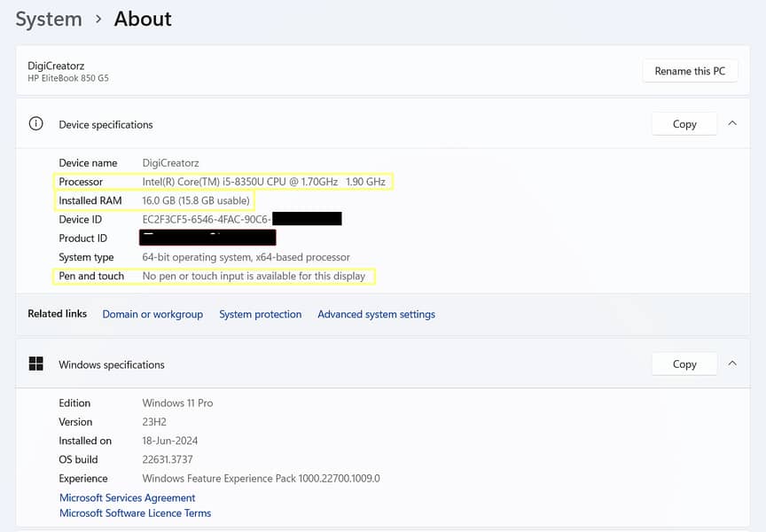
Task: View the Microsoft Software Licence Terms
Action: click(x=135, y=513)
